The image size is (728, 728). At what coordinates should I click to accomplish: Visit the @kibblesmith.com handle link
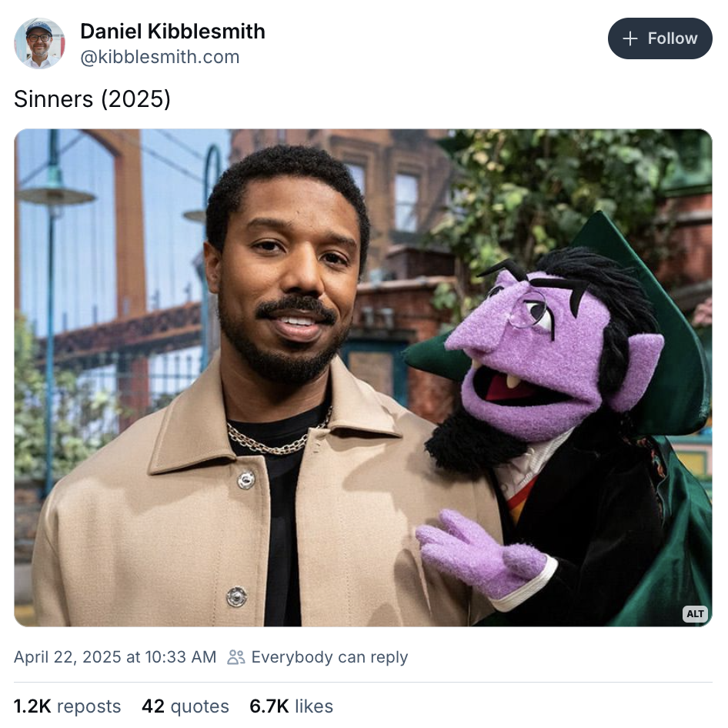click(160, 57)
